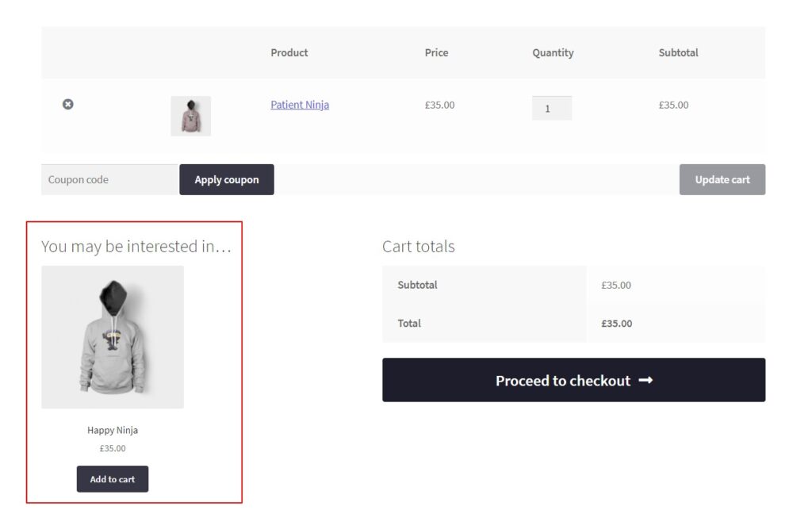The height and width of the screenshot is (514, 812).
Task: Click the bold Total amount in Cart totals
Action: pos(616,323)
